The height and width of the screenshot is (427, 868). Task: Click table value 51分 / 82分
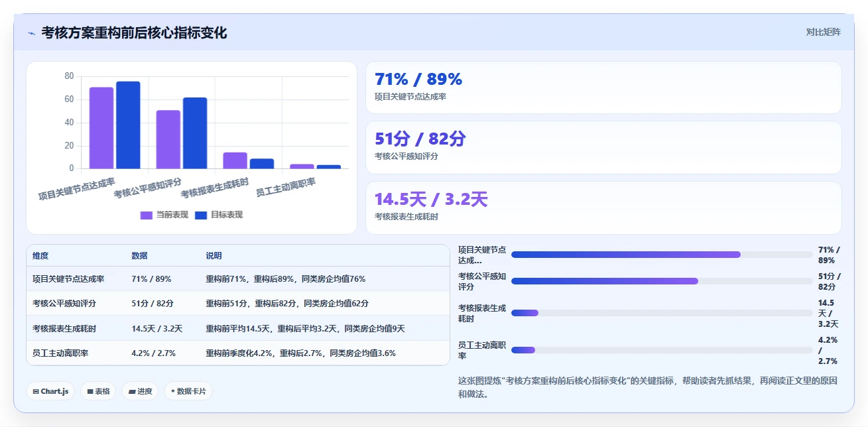[153, 304]
